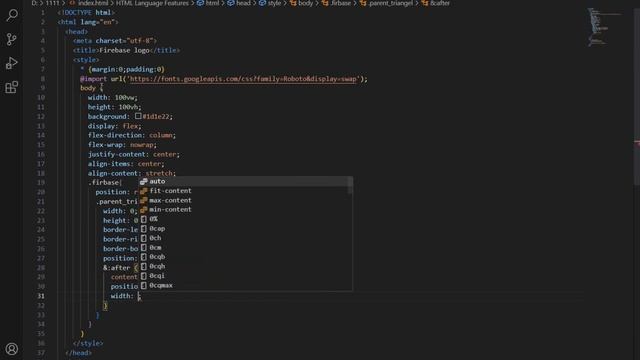640x360 pixels.
Task: Click the '</head>' closing tag
Action: tap(78, 353)
